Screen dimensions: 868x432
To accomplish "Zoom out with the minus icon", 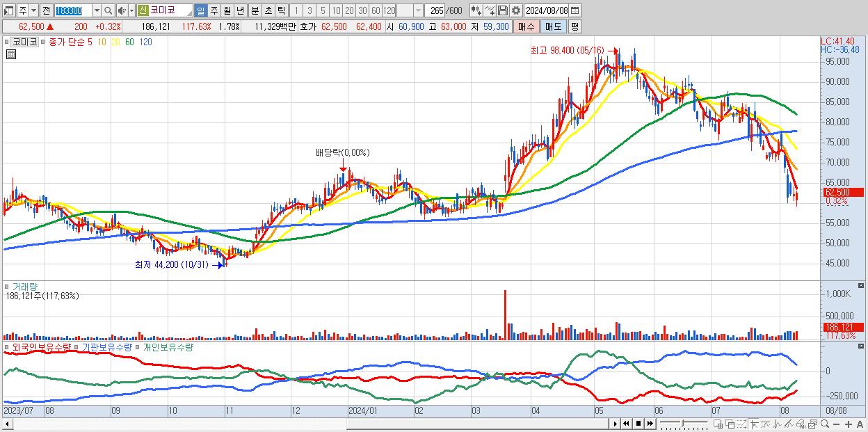I will click(836, 424).
